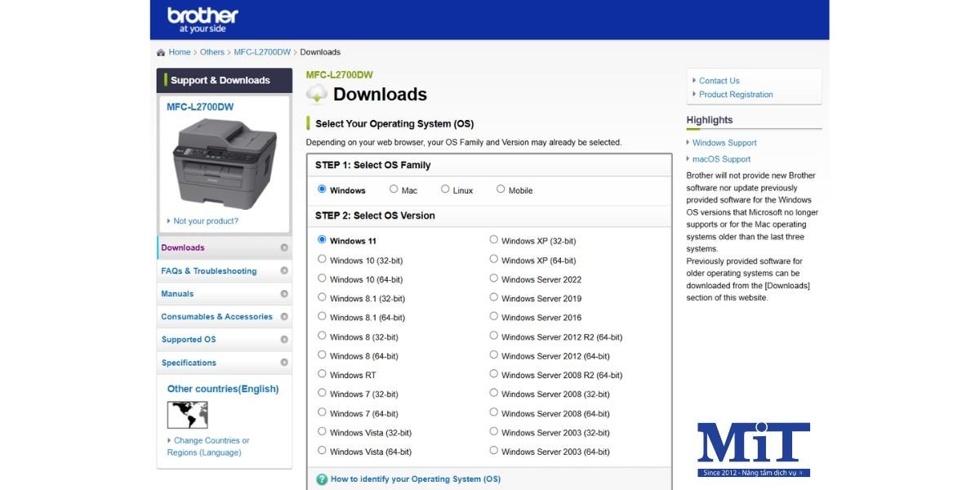This screenshot has height=490, width=980.
Task: Click the Windows Support highlight link
Action: [x=724, y=143]
